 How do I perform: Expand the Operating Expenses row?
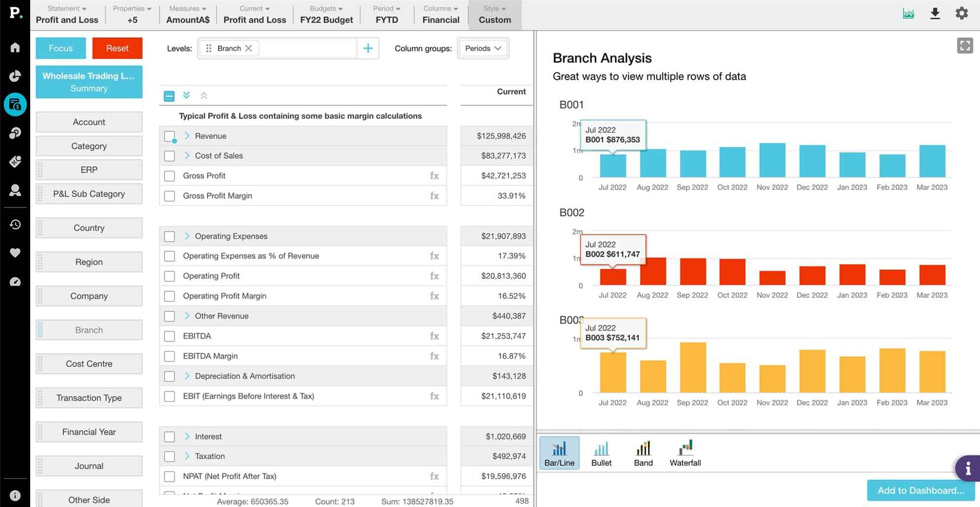187,236
